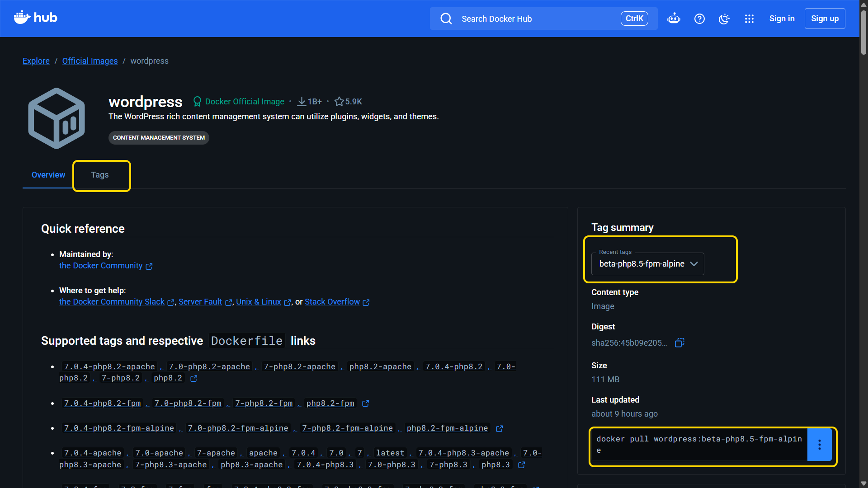This screenshot has width=868, height=488.
Task: Click the Sign in link
Action: pos(782,19)
